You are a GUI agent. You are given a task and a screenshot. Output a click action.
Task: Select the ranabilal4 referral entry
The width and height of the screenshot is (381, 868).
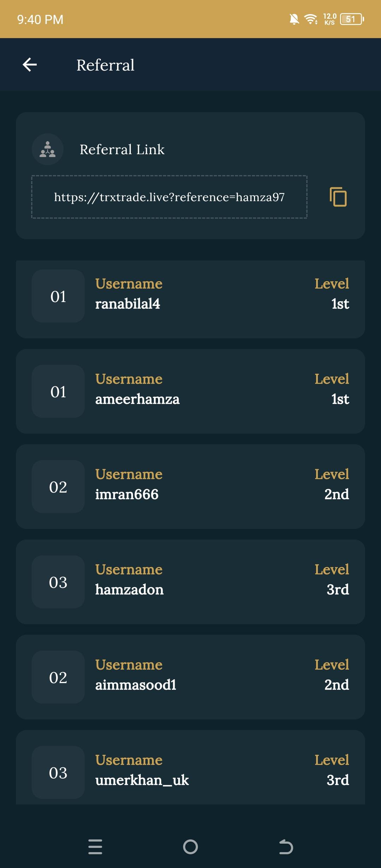190,299
